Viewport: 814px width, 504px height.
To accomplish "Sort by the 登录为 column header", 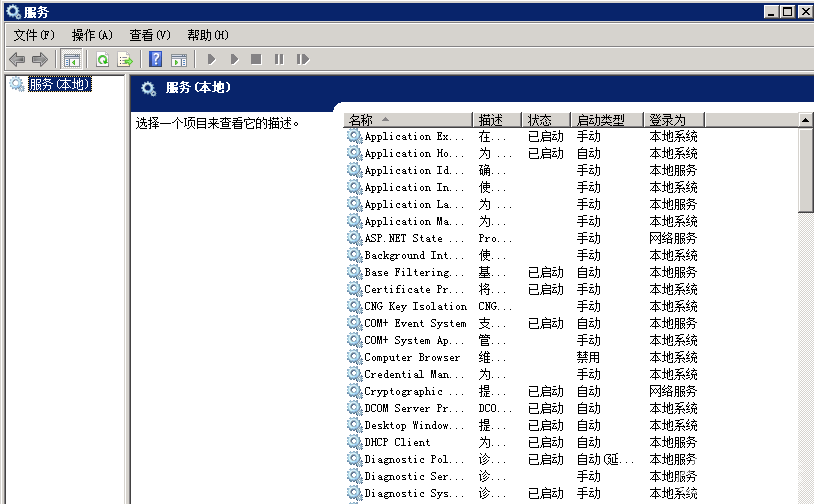I will pyautogui.click(x=674, y=120).
